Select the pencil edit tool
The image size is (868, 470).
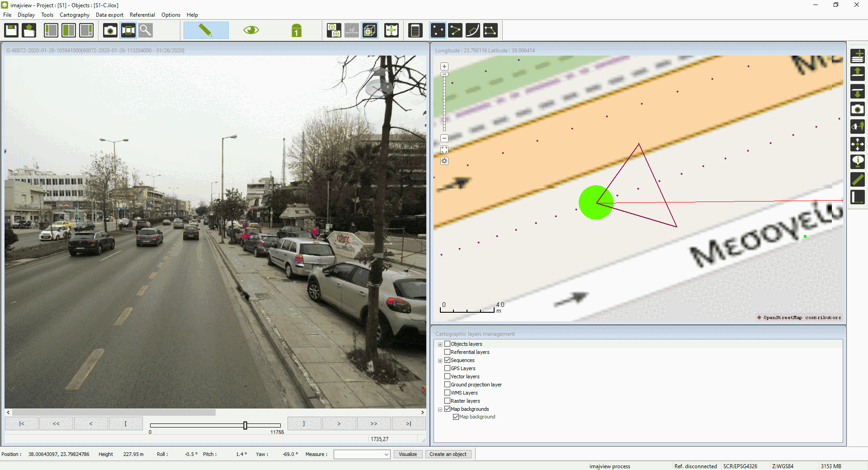tap(206, 31)
